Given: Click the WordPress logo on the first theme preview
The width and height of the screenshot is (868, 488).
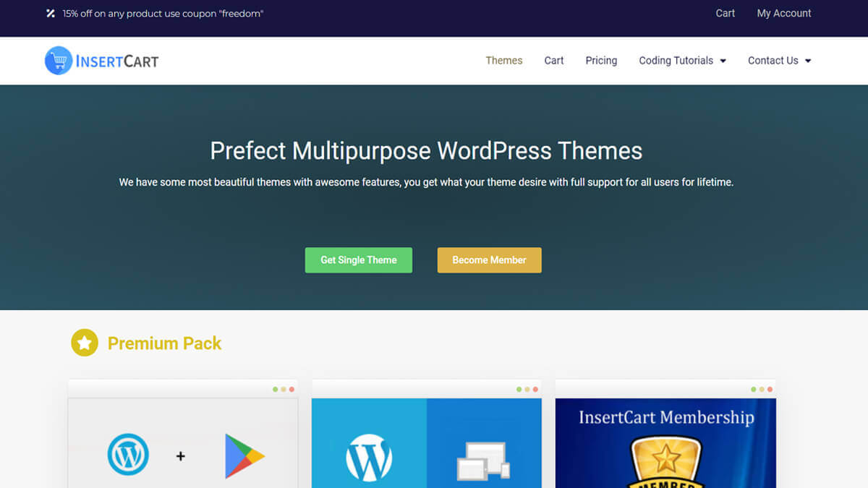Looking at the screenshot, I should pos(128,455).
